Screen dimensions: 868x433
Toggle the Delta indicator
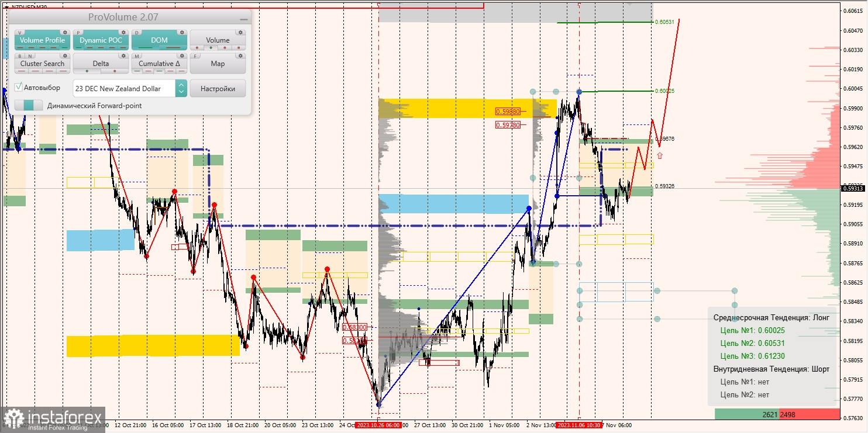click(101, 64)
